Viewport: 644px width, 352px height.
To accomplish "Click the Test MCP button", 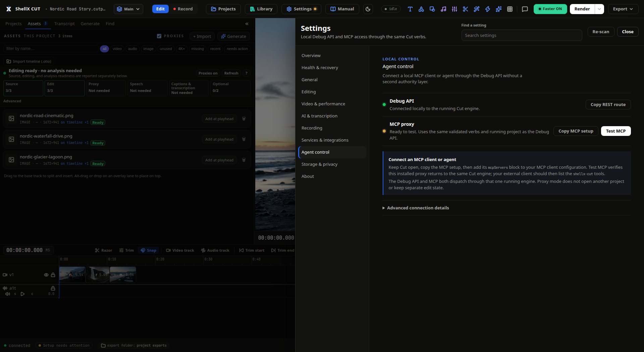I will pyautogui.click(x=616, y=131).
